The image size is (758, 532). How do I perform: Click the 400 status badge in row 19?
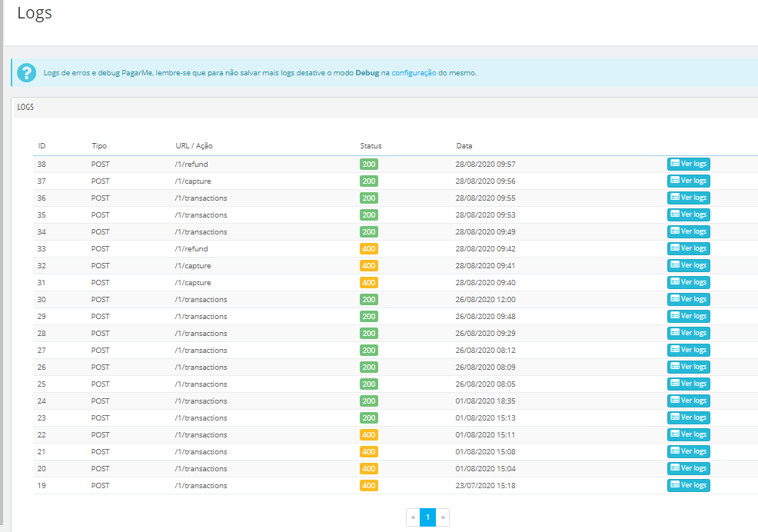(x=369, y=486)
